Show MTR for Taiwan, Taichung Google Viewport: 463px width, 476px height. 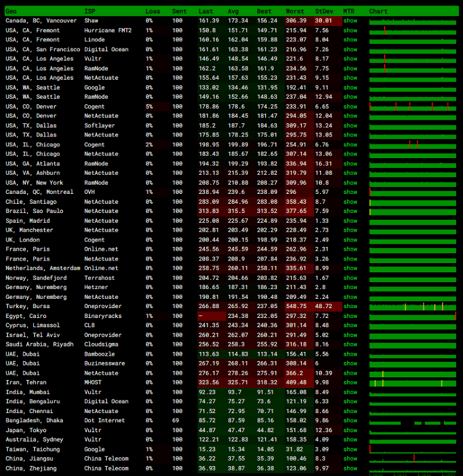pyautogui.click(x=350, y=449)
